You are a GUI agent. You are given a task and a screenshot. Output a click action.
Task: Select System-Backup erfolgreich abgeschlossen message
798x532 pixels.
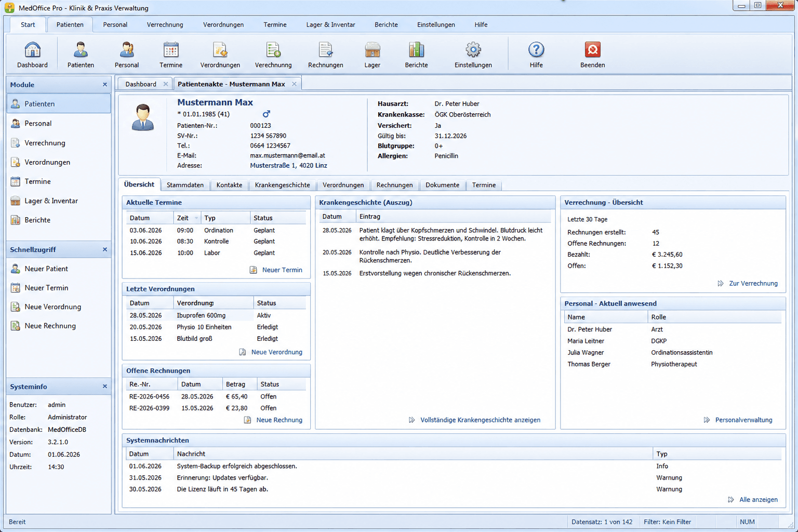coord(453,466)
